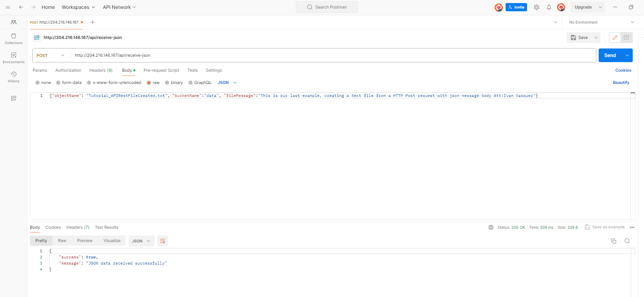Screen dimensions: 644x297
Task: Open the POST method dropdown
Action: [50, 55]
